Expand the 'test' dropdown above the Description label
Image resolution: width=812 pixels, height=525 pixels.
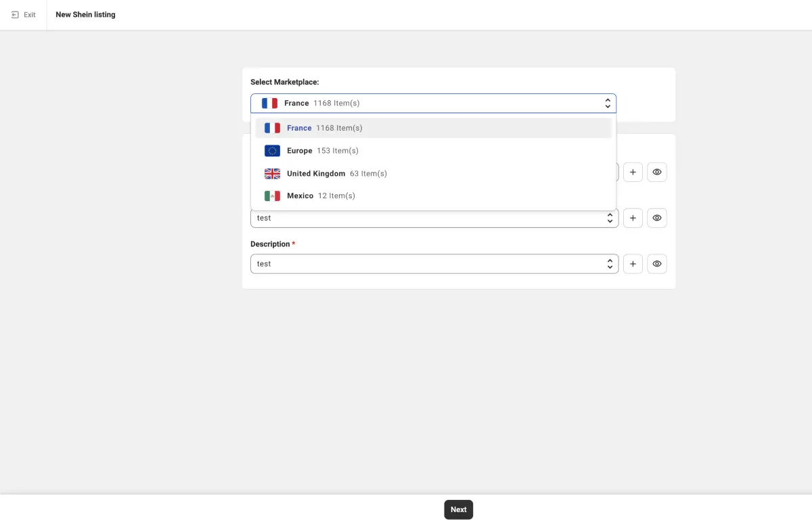609,218
